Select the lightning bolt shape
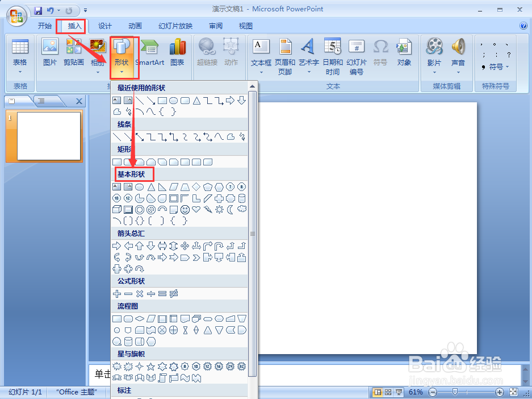 point(208,210)
